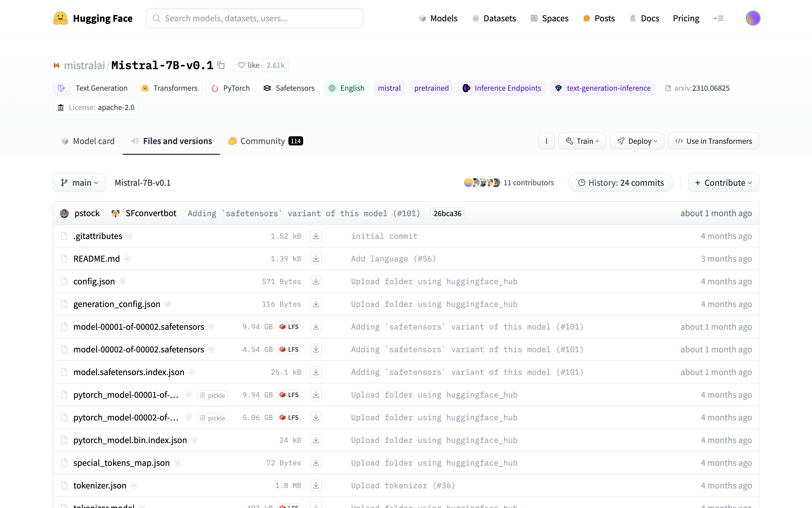Download the README.md file

316,259
